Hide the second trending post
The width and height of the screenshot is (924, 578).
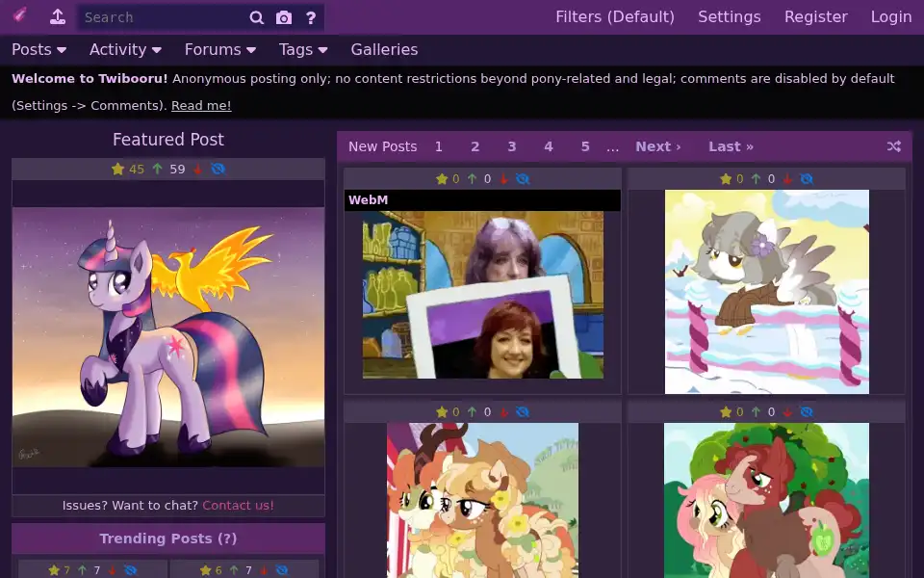point(282,570)
